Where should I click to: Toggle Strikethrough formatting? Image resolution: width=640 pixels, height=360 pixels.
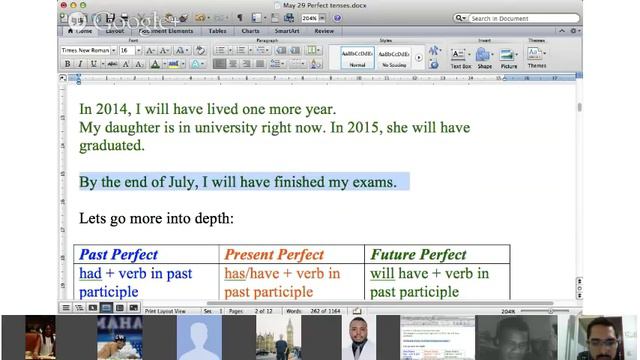pyautogui.click(x=112, y=64)
